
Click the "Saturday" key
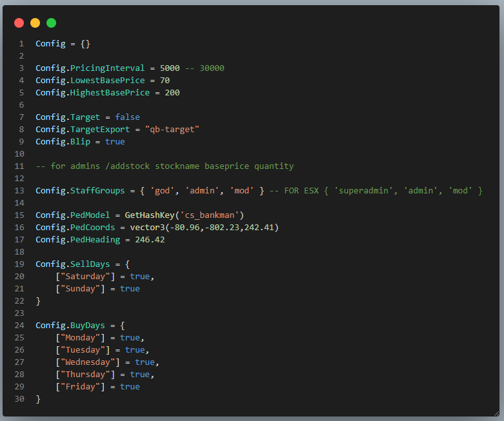(85, 277)
